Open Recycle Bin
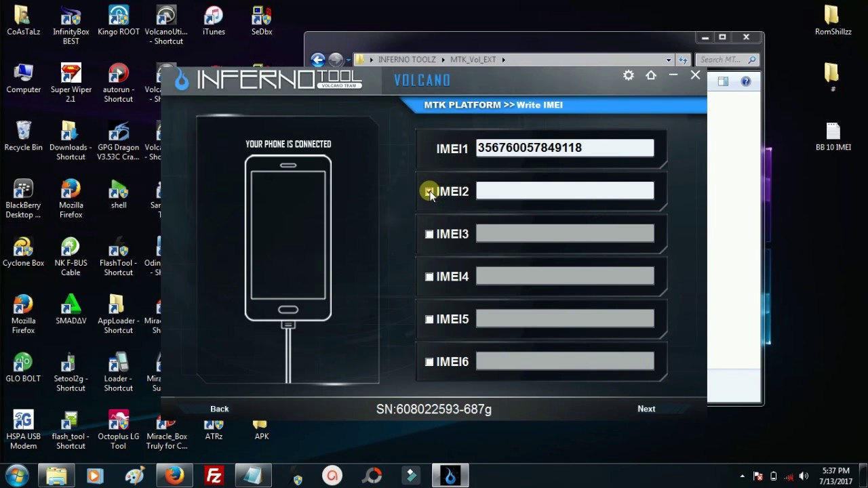The height and width of the screenshot is (488, 868). pos(23,136)
